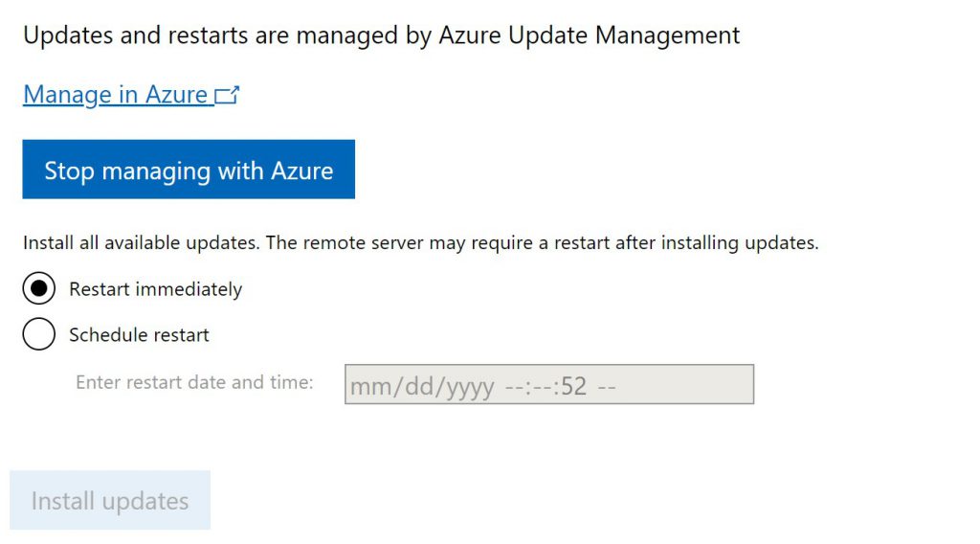Select the Restart immediately radio button
Screen dimensions: 980x544
click(x=38, y=288)
